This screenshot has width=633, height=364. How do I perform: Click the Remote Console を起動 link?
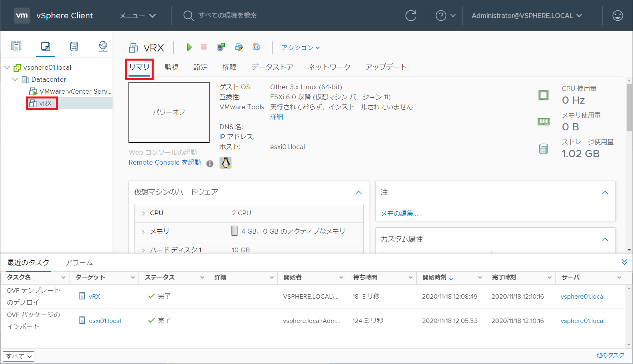(x=164, y=162)
